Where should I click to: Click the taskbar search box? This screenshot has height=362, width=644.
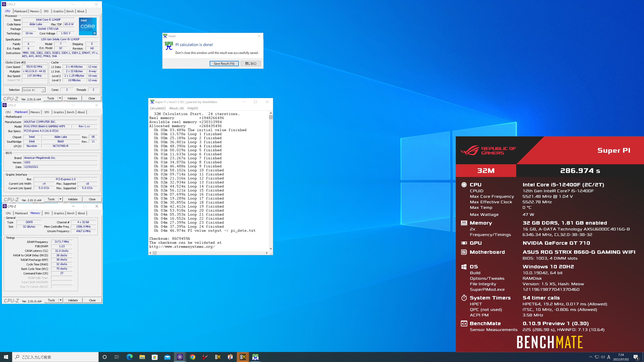pos(56,357)
